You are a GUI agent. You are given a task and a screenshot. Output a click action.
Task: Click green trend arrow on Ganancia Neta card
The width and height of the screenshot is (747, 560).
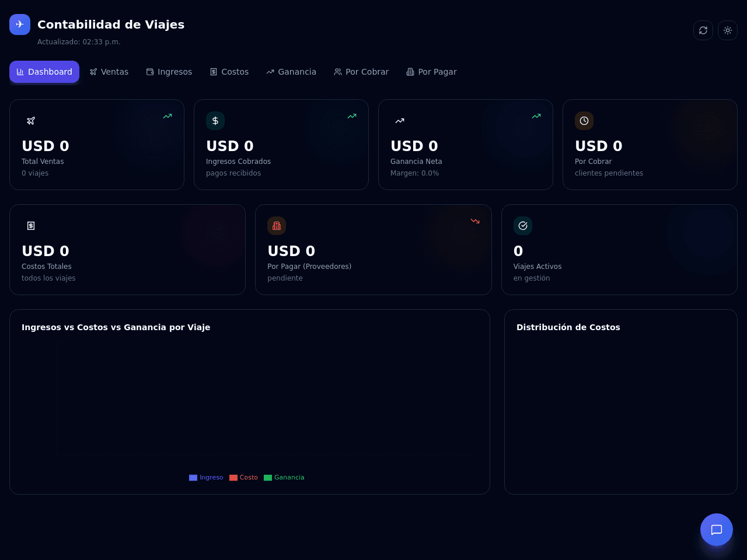click(536, 116)
